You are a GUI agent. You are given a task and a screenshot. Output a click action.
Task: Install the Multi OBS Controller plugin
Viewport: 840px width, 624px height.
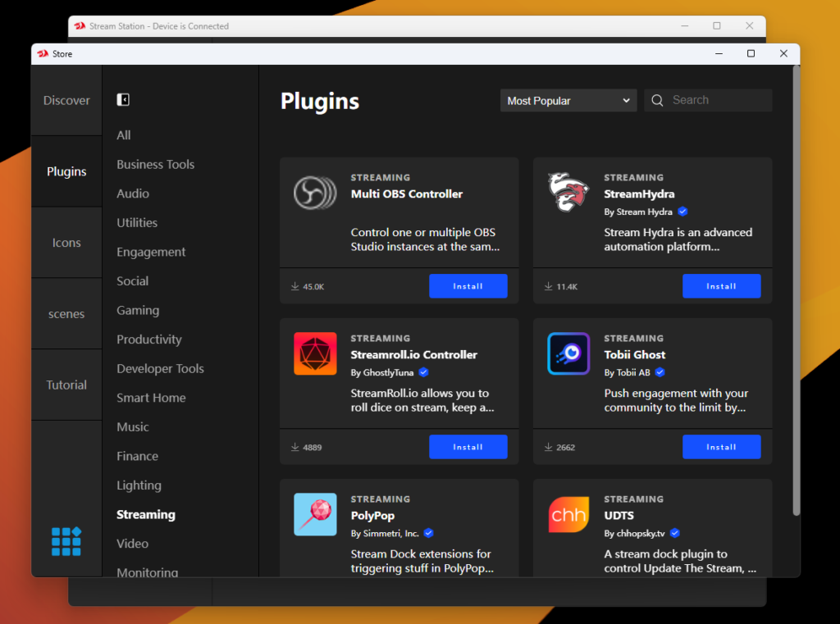click(468, 286)
